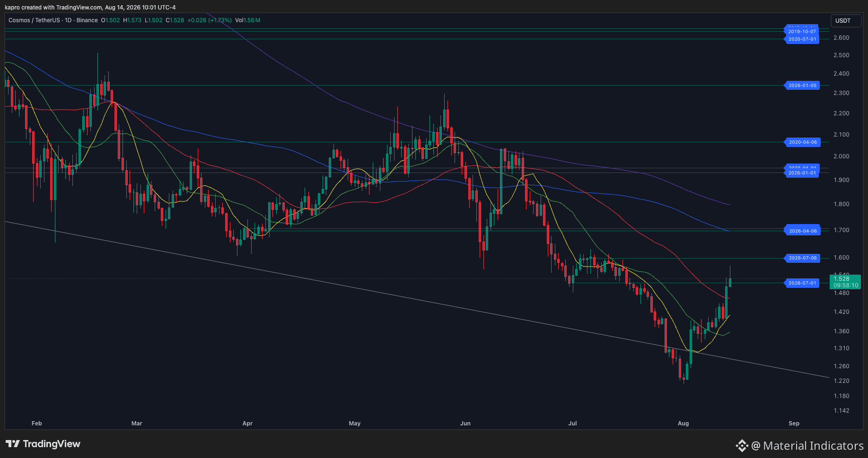Click the 2.500 price axis label
868x458 pixels.
coord(841,55)
